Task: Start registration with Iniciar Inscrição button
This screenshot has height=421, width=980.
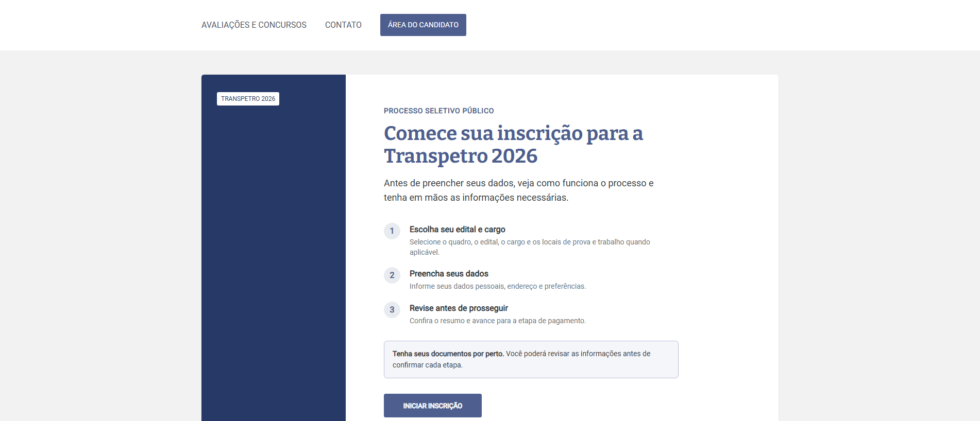Action: coord(433,406)
